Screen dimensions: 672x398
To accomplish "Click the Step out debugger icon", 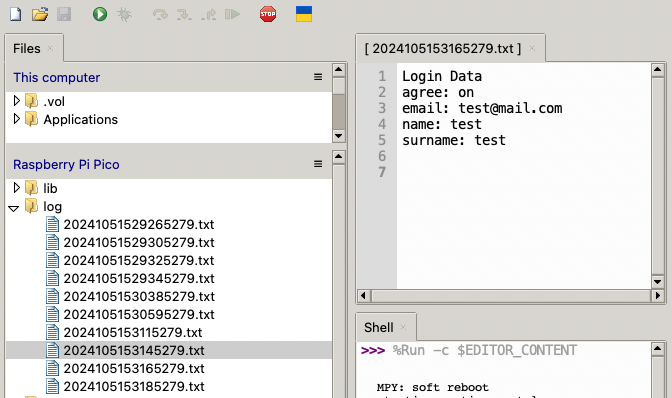I will point(208,15).
